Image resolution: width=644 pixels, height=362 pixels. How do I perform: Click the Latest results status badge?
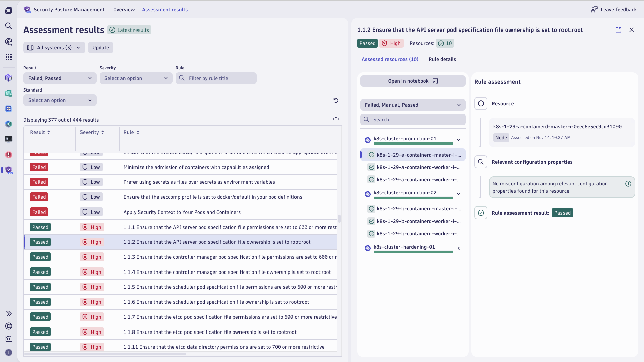[129, 30]
